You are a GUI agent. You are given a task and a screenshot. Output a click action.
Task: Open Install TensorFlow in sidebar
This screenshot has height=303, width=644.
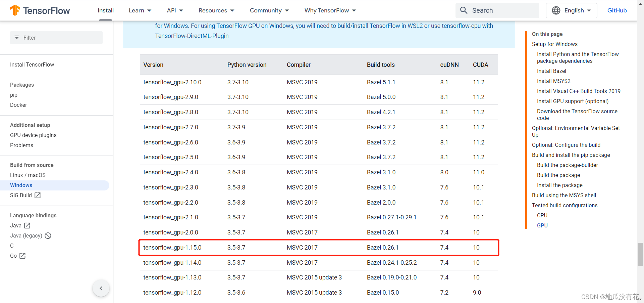(x=32, y=64)
